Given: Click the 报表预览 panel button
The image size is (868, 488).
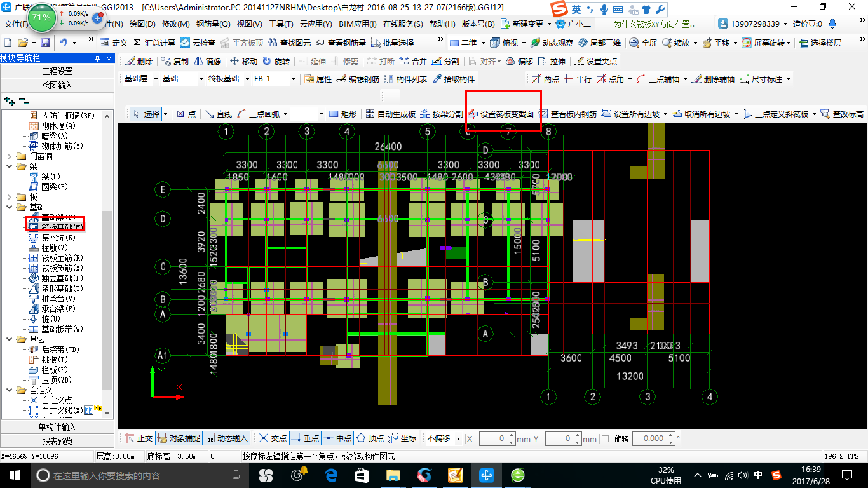Looking at the screenshot, I should point(57,441).
